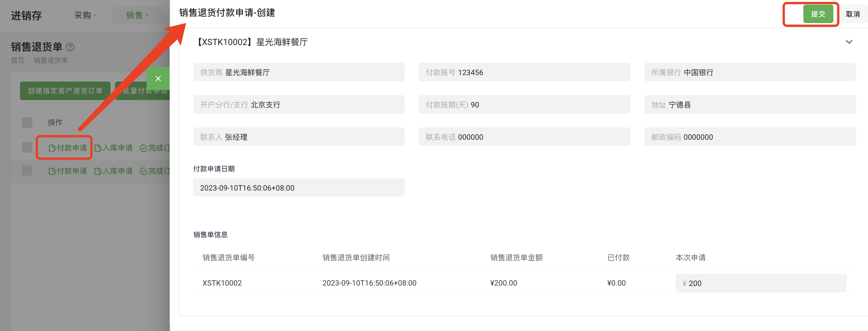Click the 邮政编码 0000000 field

750,137
